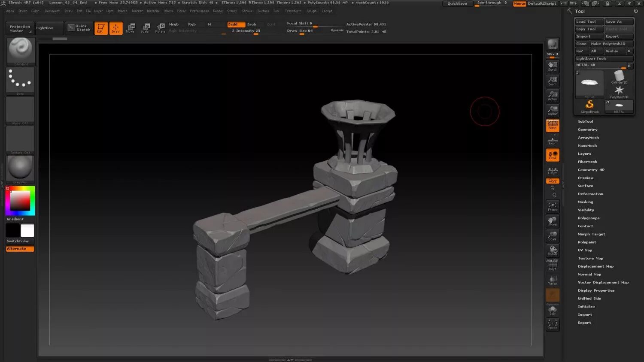
Task: Pick a color in the color picker square
Action: pos(20,201)
